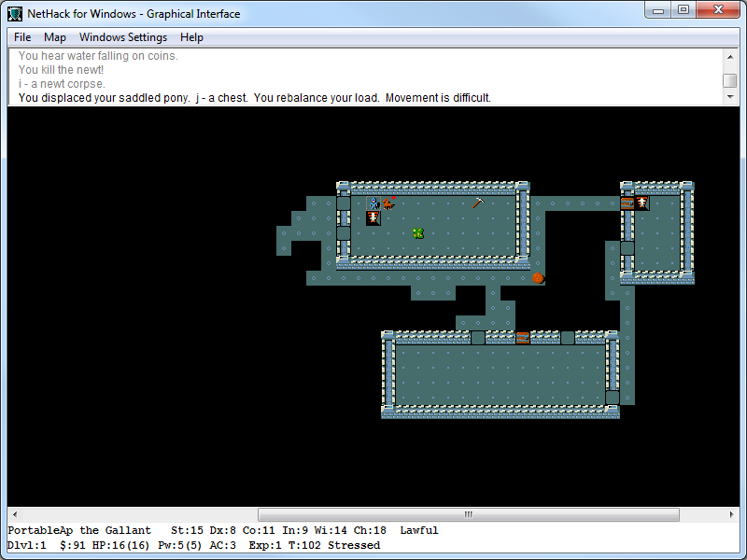Click the chest in the right room
The height and width of the screenshot is (560, 747).
(x=627, y=203)
